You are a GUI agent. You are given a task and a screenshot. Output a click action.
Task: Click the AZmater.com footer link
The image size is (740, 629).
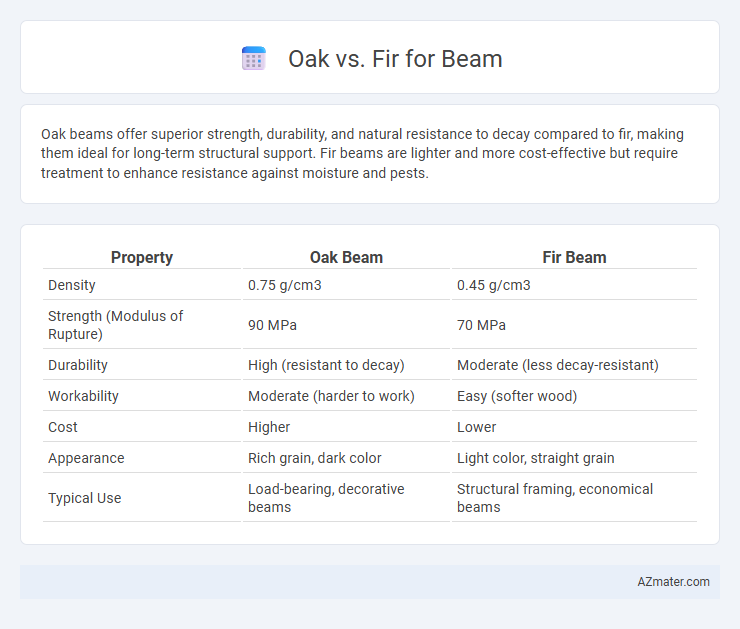point(673,582)
